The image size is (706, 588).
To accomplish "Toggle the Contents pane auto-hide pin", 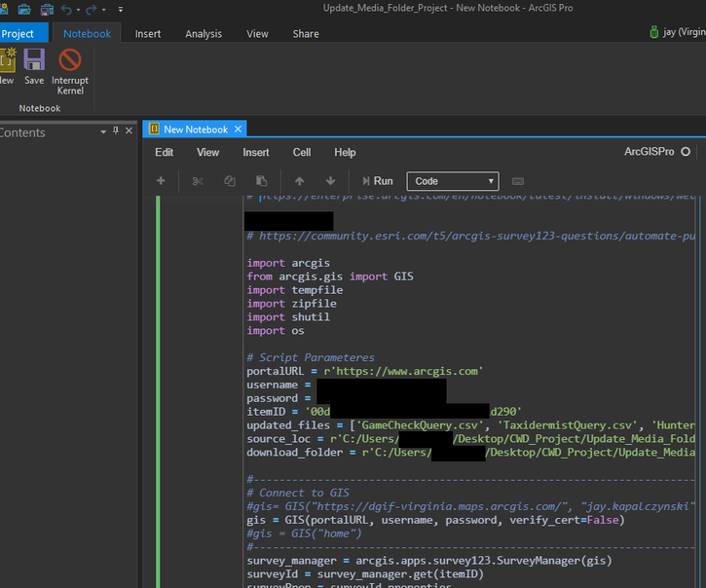I will coord(116,130).
